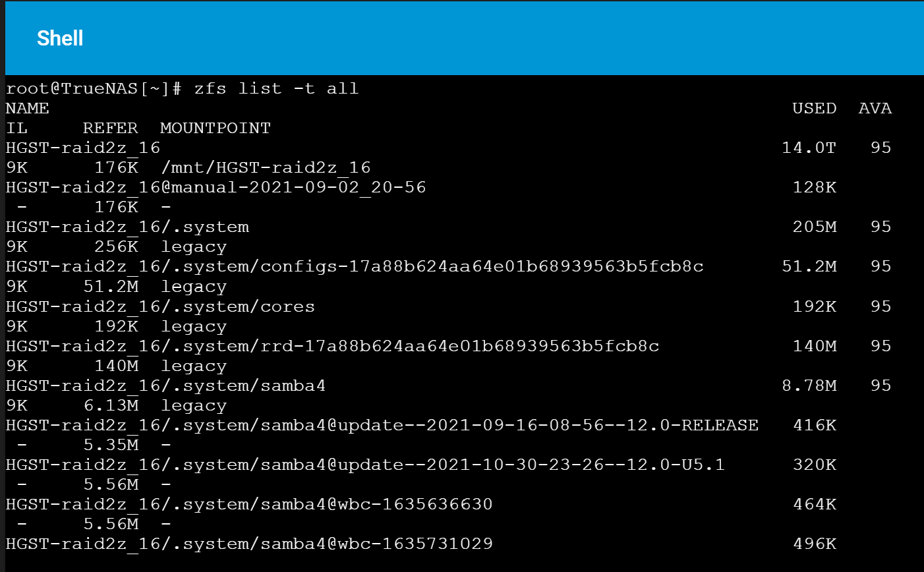Click the samba4 12.0-U5.1 update snapshot line
Image resolution: width=924 pixels, height=572 pixels.
pos(366,465)
